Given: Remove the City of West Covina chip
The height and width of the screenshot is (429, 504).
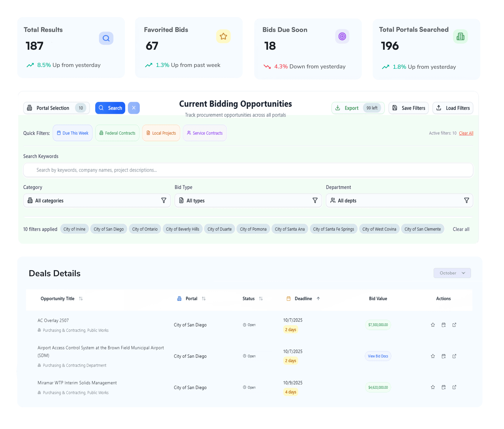Looking at the screenshot, I should coord(379,229).
